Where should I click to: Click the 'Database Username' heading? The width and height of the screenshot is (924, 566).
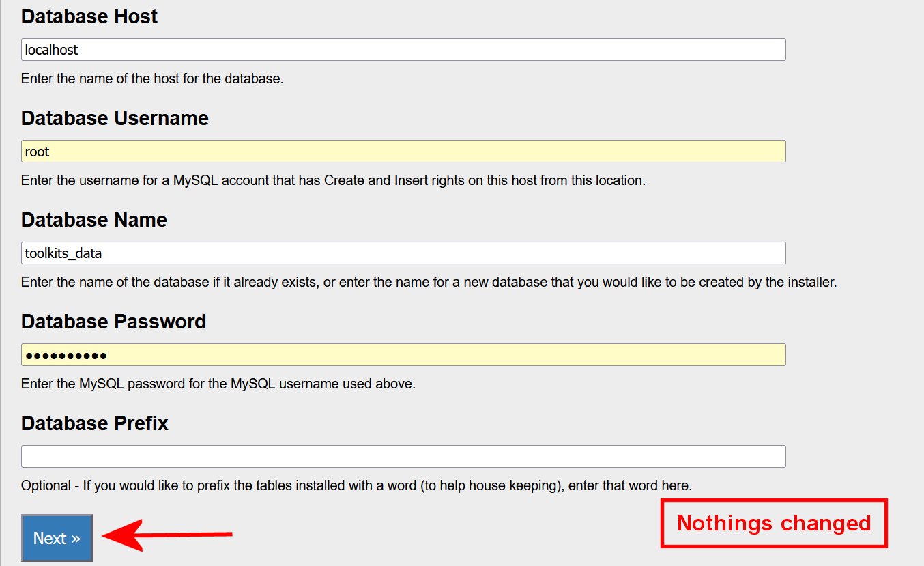coord(115,118)
